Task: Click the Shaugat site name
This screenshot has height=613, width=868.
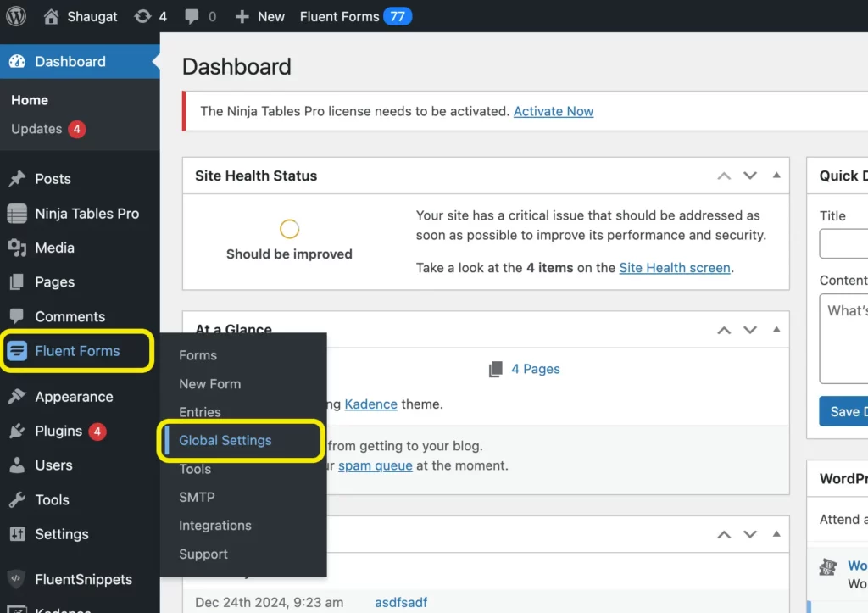Action: [92, 17]
